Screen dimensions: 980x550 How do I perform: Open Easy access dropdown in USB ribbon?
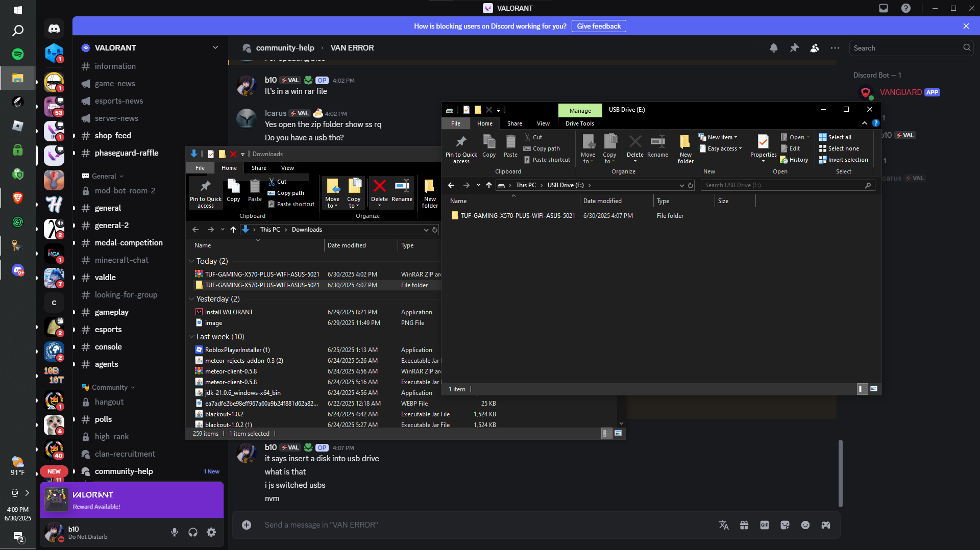720,148
